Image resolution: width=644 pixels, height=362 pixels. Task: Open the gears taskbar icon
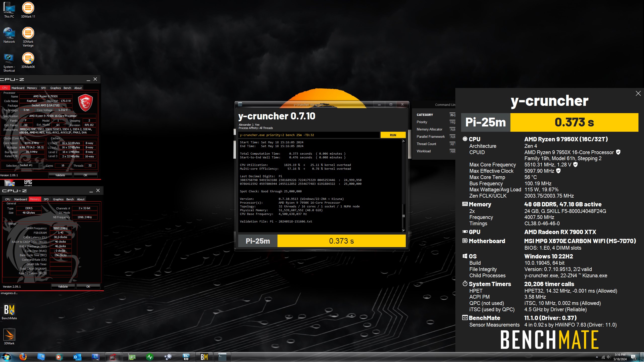pos(168,357)
